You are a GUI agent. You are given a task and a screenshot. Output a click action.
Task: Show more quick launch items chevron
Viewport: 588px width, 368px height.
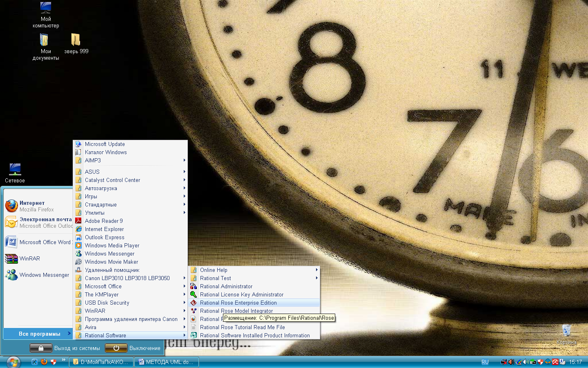point(63,360)
